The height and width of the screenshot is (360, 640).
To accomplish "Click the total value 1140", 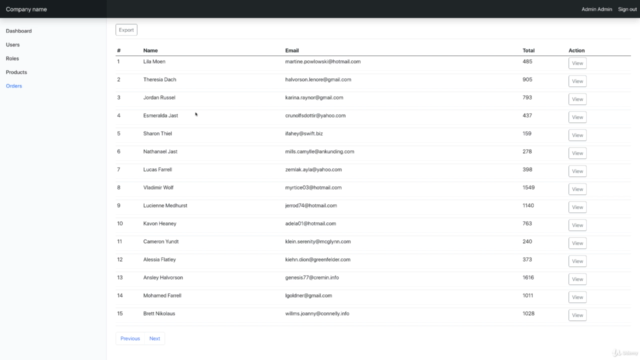I will (x=528, y=205).
